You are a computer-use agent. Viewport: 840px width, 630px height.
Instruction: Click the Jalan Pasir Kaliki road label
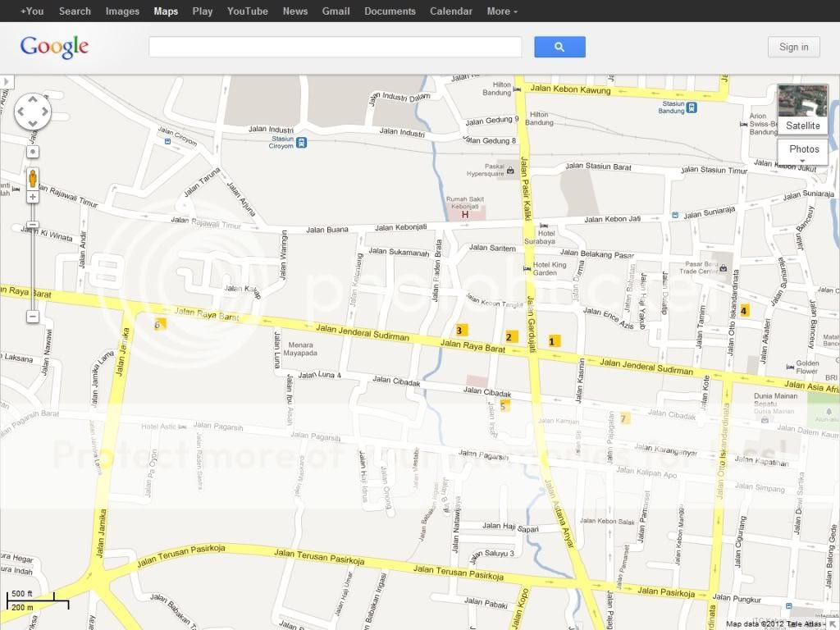(526, 189)
